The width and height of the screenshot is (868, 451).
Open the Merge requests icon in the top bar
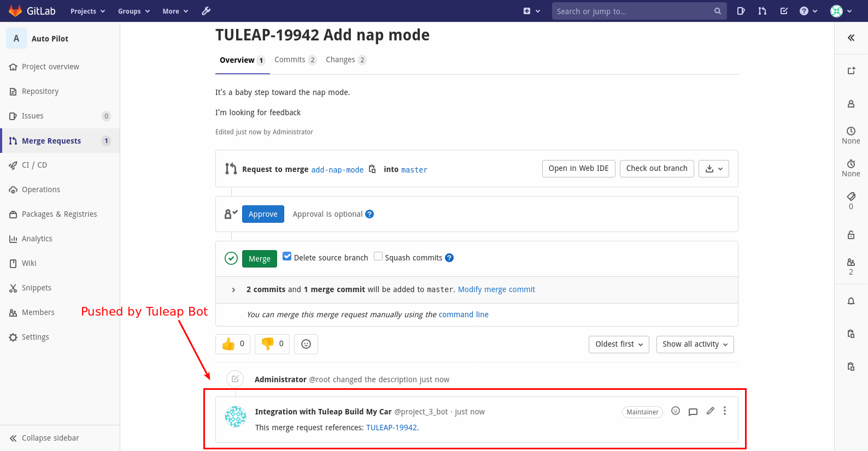click(x=763, y=11)
